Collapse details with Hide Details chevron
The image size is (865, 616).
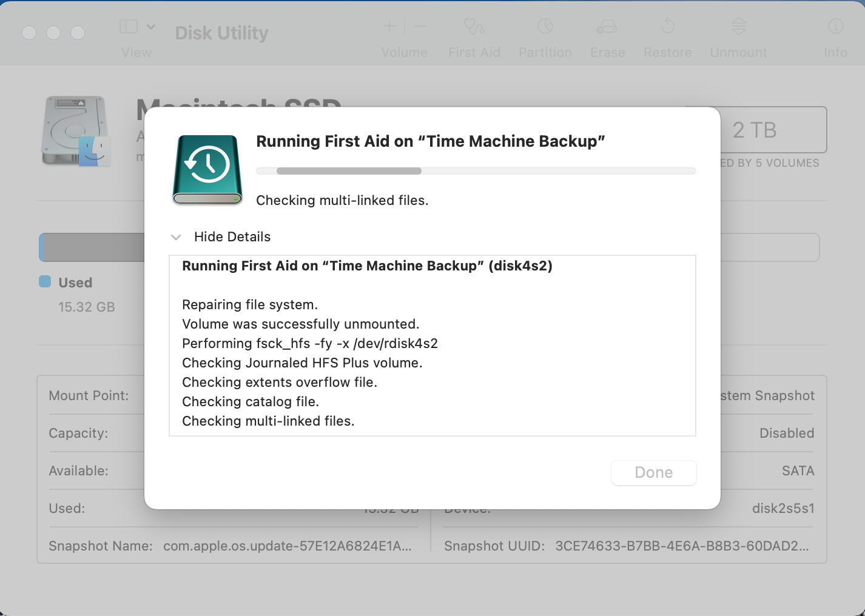click(176, 237)
